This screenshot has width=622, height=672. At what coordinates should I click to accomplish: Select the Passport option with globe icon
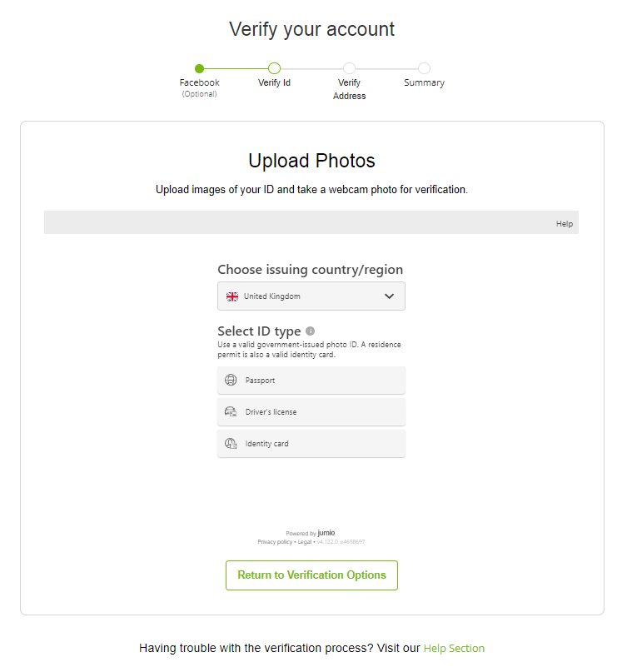click(x=311, y=380)
